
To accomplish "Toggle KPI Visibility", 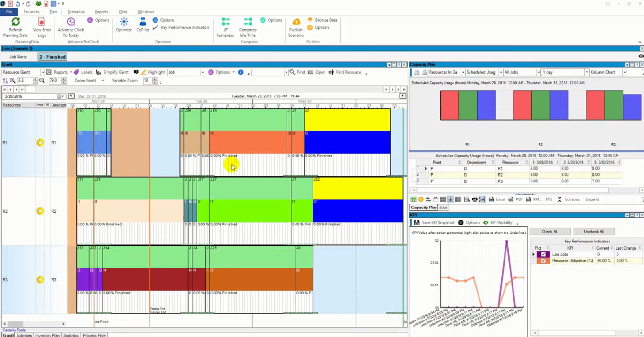I will click(x=497, y=223).
